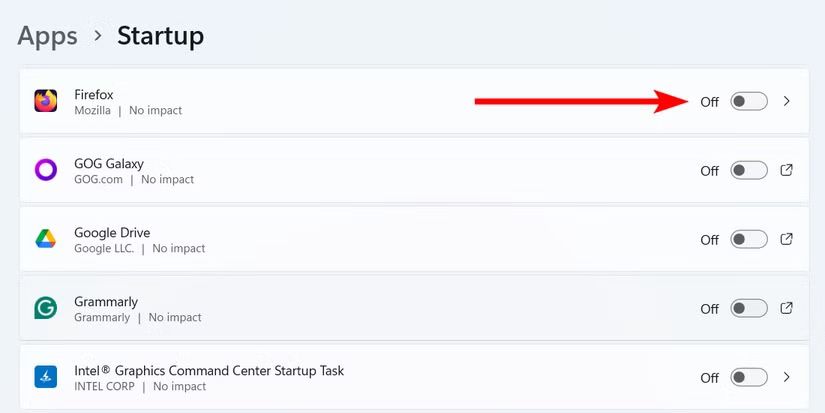Image resolution: width=825 pixels, height=413 pixels.
Task: Click the Firefox app icon
Action: (x=46, y=101)
